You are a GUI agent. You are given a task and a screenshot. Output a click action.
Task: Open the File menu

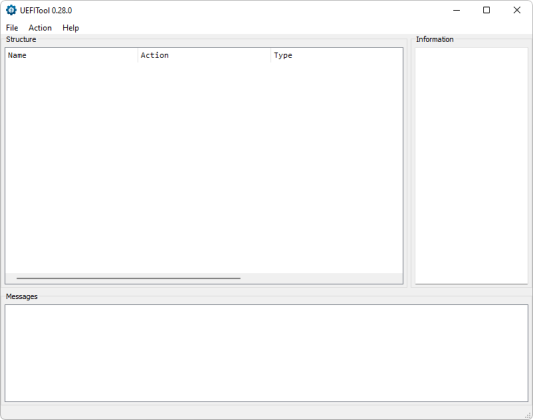point(12,28)
